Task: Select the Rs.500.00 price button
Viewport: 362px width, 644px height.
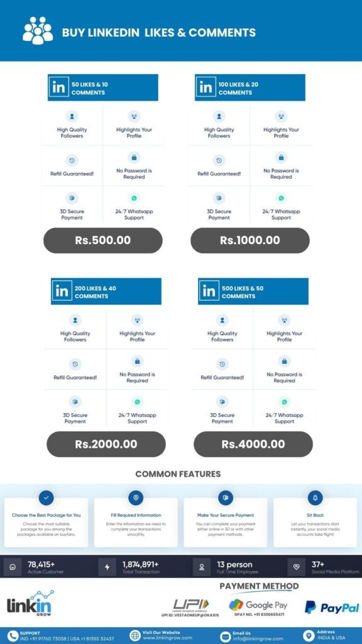Action: click(x=103, y=240)
